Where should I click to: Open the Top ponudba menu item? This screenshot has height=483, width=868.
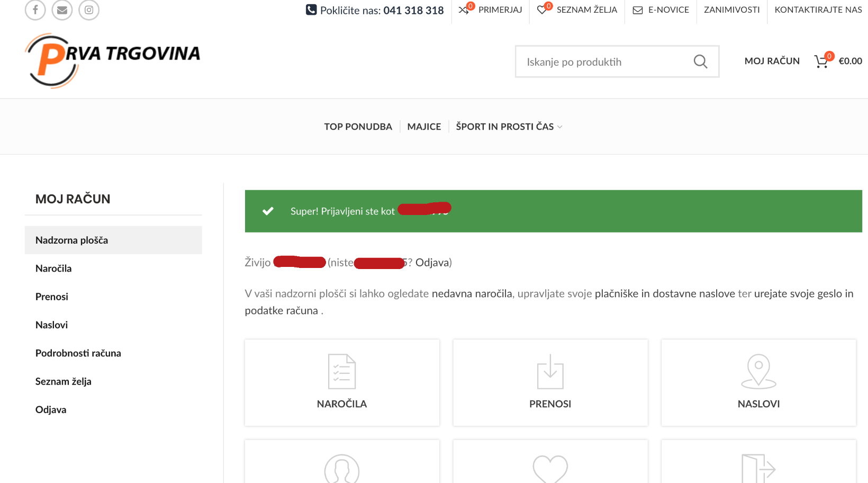[358, 127]
